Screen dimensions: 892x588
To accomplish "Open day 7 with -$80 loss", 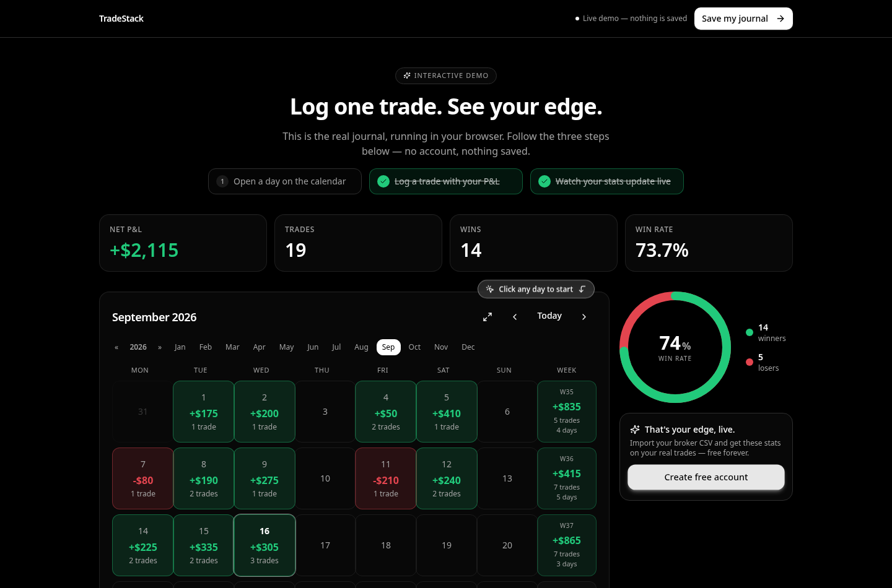I will click(x=143, y=478).
